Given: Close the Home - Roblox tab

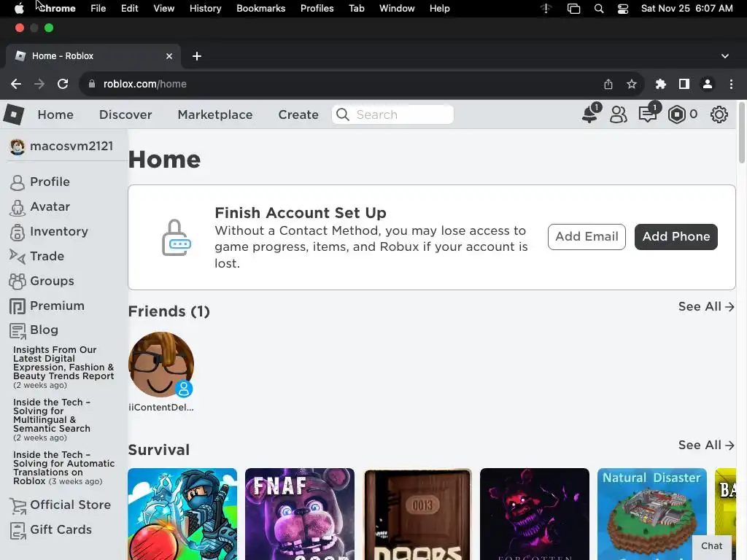Looking at the screenshot, I should click(x=169, y=56).
